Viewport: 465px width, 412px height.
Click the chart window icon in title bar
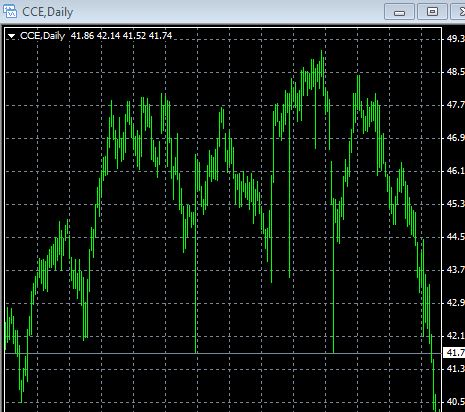pyautogui.click(x=10, y=11)
